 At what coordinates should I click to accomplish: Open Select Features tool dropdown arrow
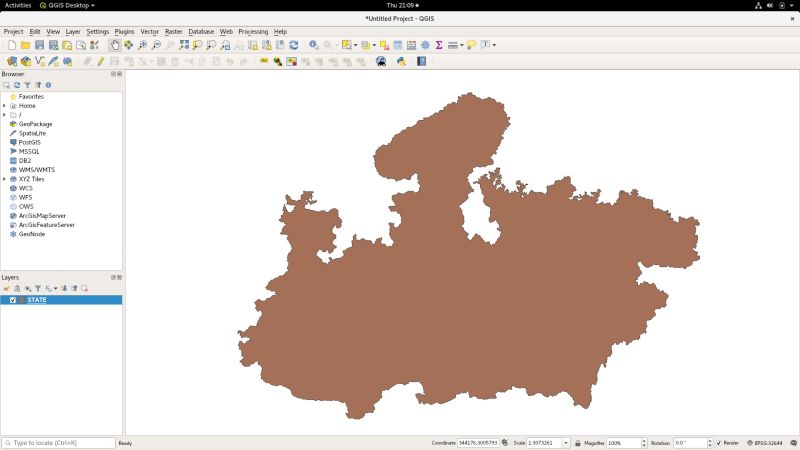coord(355,45)
